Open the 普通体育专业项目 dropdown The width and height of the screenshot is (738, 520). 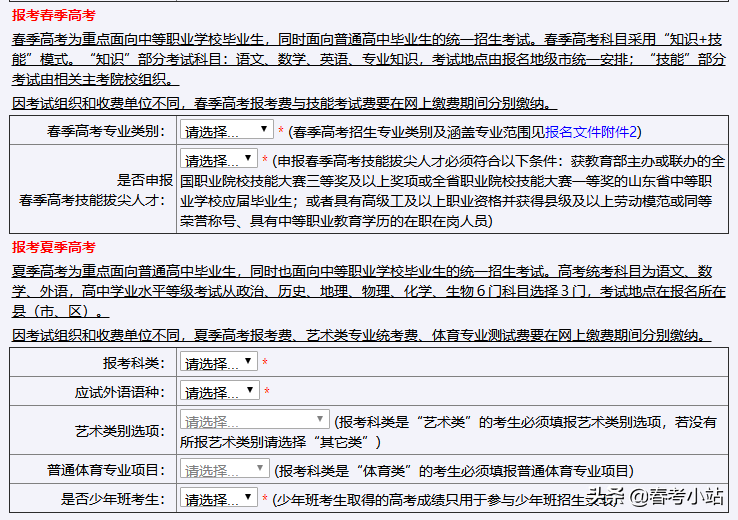coord(225,469)
